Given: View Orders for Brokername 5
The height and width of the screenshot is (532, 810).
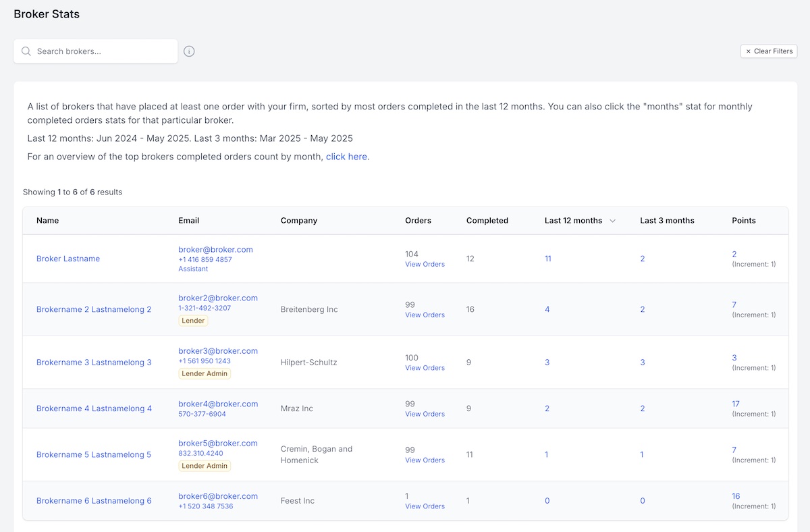Looking at the screenshot, I should point(425,460).
